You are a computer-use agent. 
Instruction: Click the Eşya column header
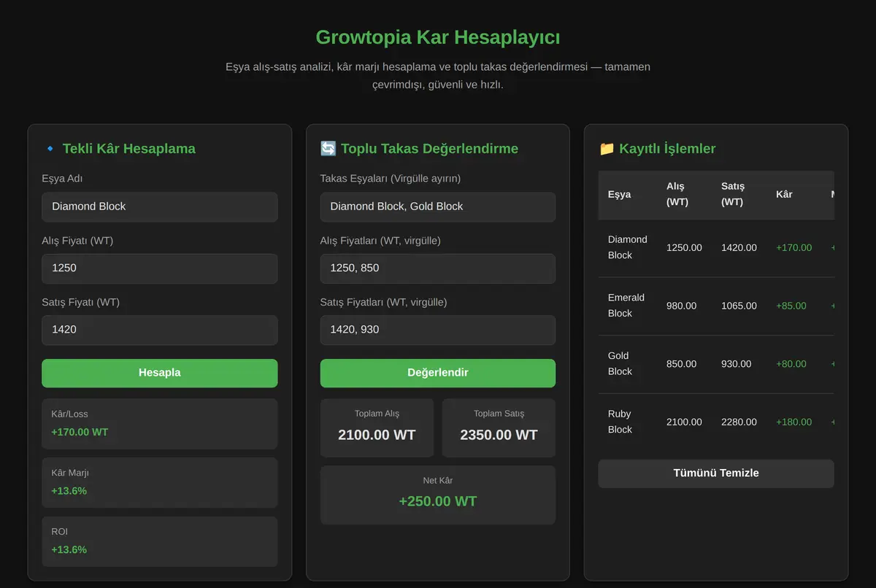pos(620,195)
